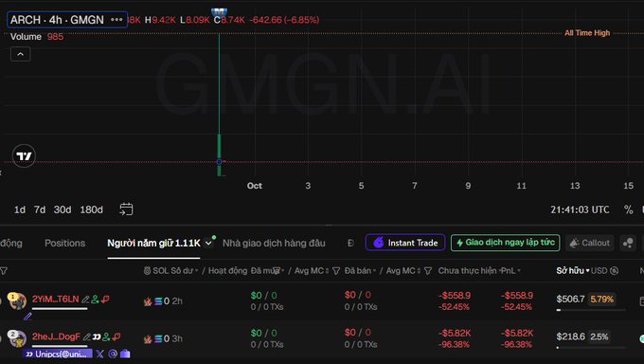Viewport: 644px width, 364px height.
Task: Click the $218.6 holding value
Action: pos(570,337)
